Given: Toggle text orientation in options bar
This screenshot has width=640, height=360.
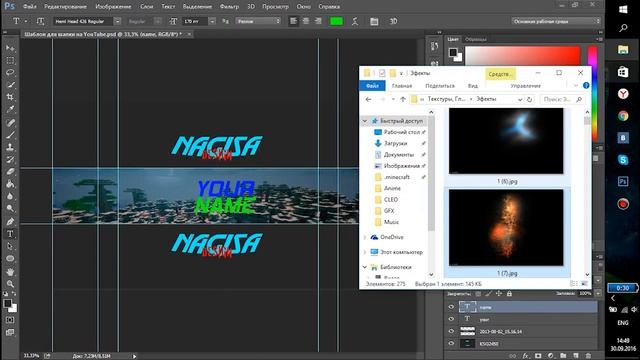Looking at the screenshot, I should point(40,21).
